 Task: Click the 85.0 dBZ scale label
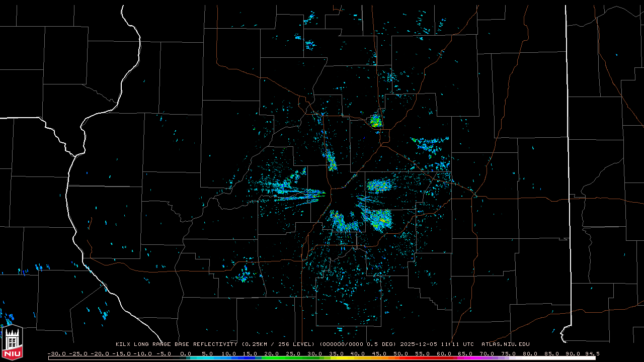[551, 354]
